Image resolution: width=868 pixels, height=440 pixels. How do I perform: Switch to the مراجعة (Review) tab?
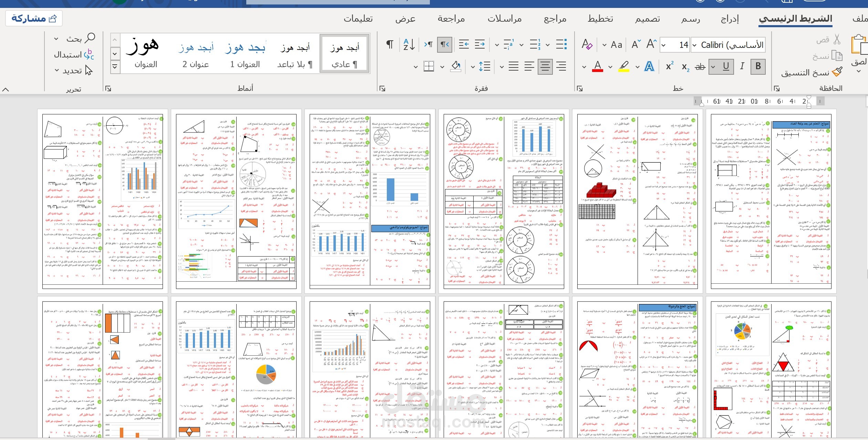point(451,19)
